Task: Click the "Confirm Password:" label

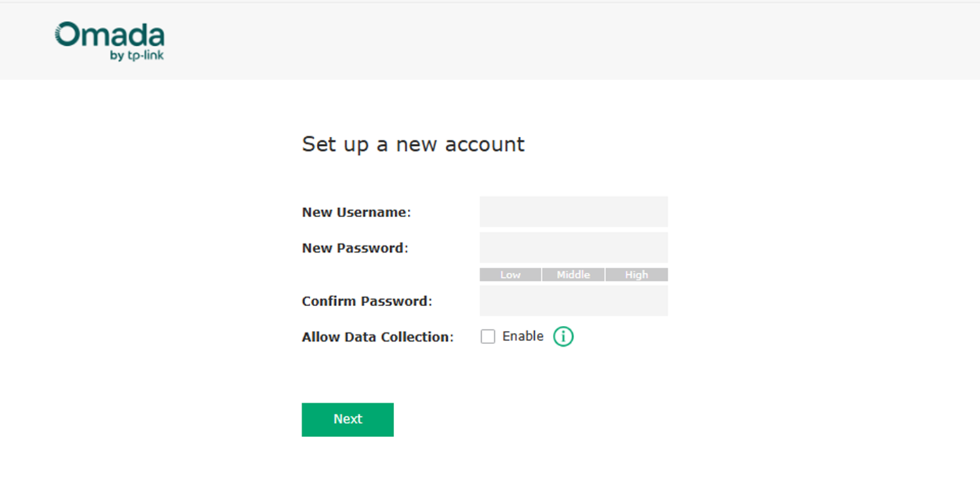Action: (x=367, y=302)
